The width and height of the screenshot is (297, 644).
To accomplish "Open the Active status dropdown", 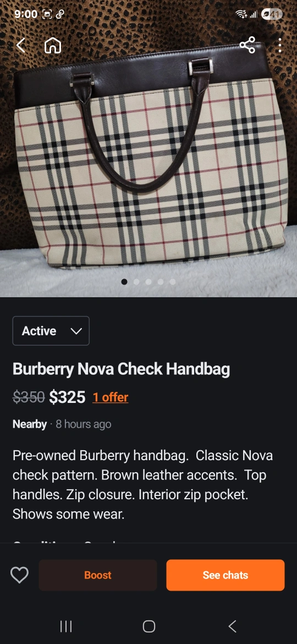I will [x=51, y=331].
